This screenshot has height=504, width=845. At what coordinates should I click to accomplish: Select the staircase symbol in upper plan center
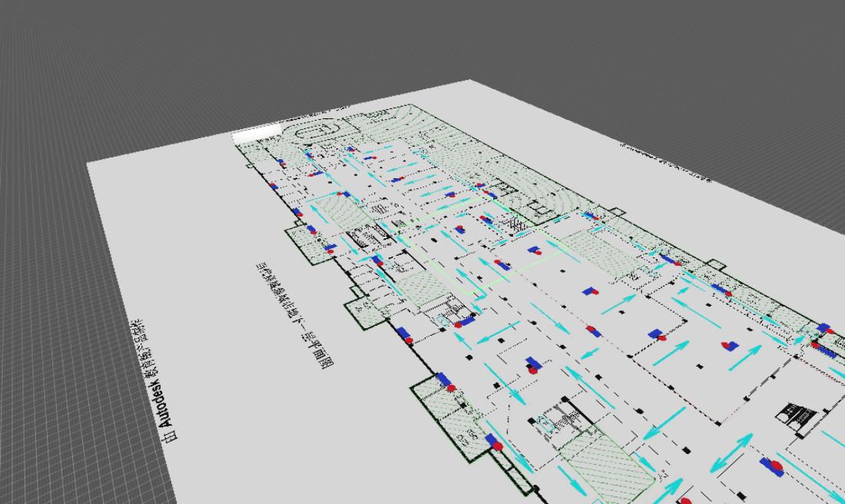(512, 222)
